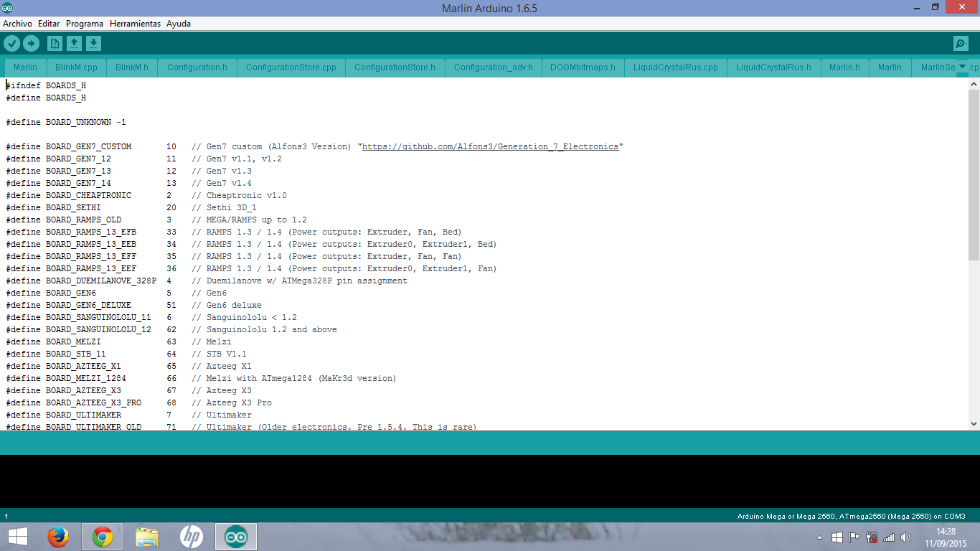
Task: Click the editor scrollbar down arrow
Action: pos(974,424)
